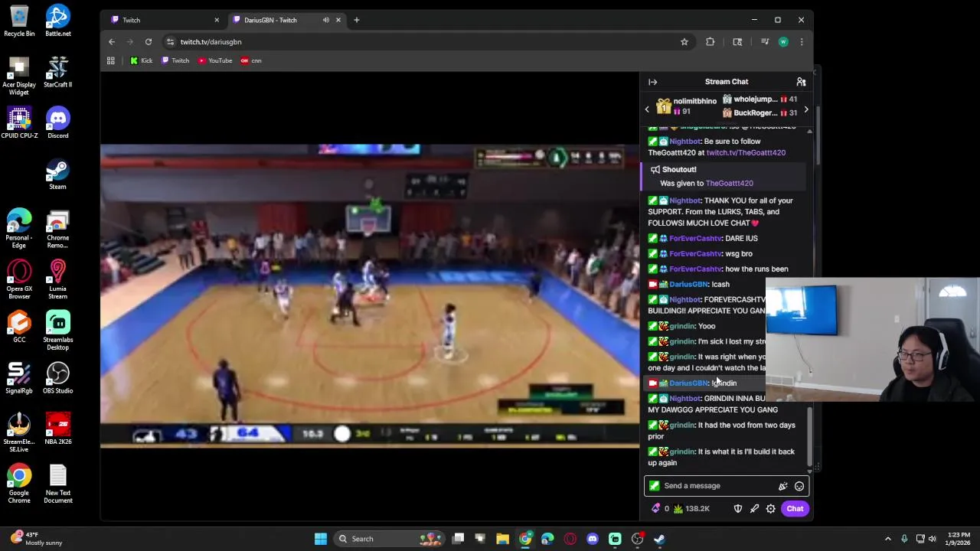Viewport: 980px width, 551px height.
Task: Open the celebration effects icon in message box
Action: tap(782, 486)
